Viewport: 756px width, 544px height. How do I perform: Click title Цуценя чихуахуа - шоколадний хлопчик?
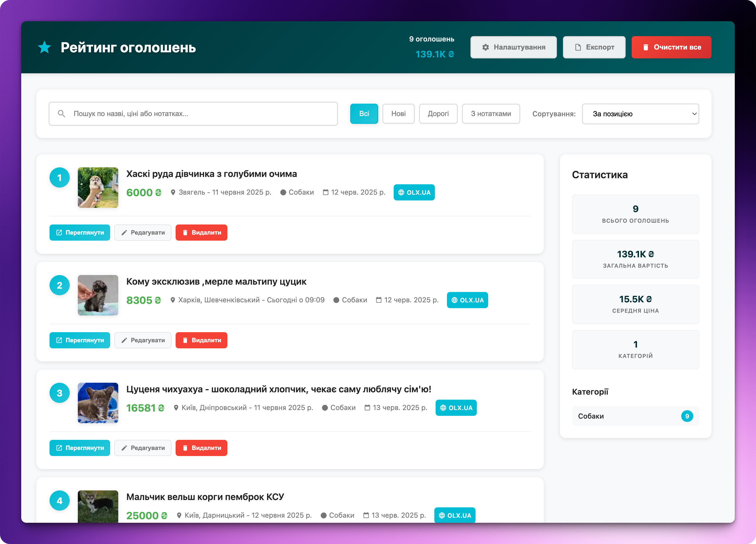[279, 389]
